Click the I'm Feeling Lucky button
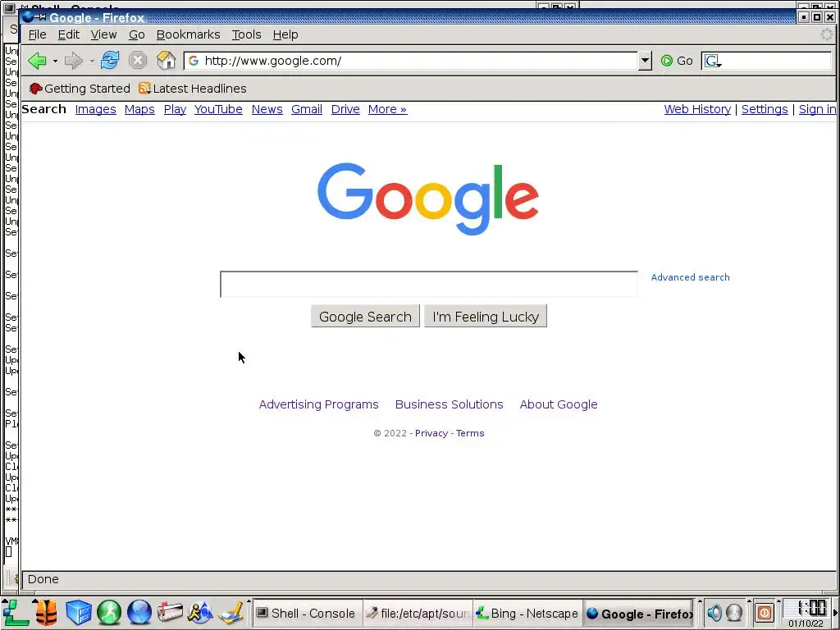The height and width of the screenshot is (630, 840). pyautogui.click(x=486, y=317)
